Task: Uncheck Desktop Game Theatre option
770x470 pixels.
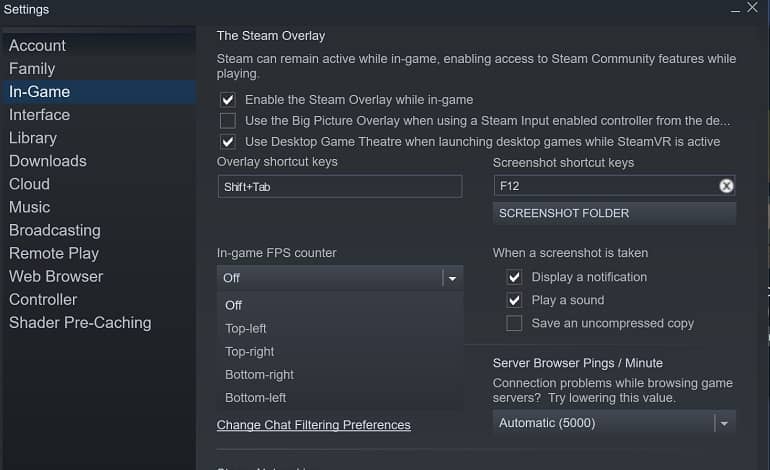Action: 228,142
